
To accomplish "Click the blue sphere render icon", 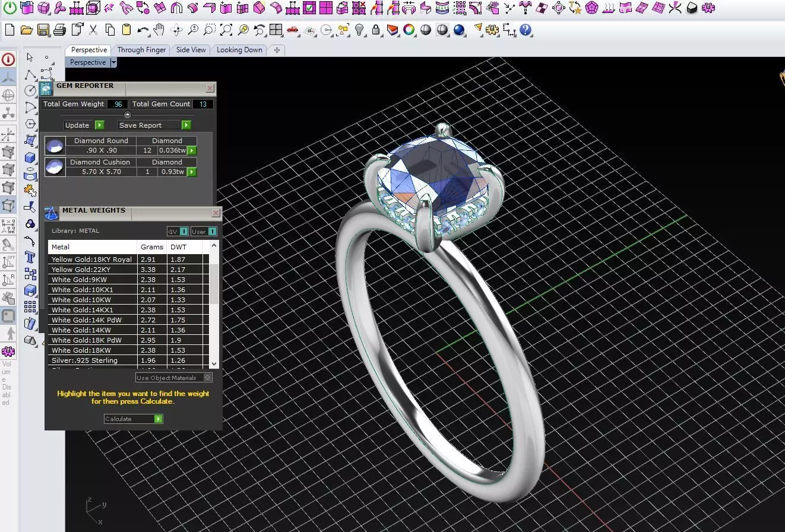I will coord(459,30).
